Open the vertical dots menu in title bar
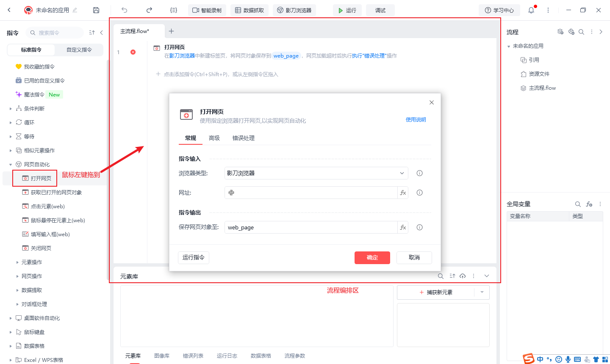The image size is (610, 364). [548, 10]
